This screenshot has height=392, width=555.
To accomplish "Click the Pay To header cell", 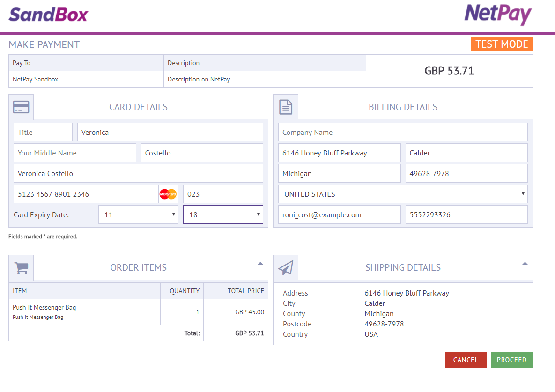I will point(86,63).
